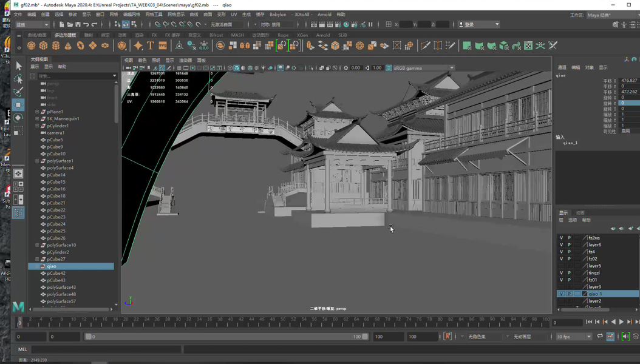Go to start of playback range
The height and width of the screenshot is (364, 640).
[x=589, y=322]
